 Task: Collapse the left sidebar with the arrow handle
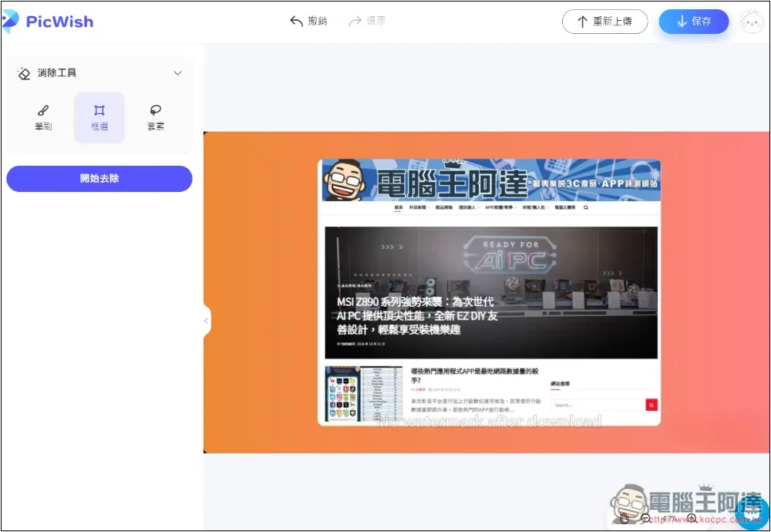coord(206,320)
